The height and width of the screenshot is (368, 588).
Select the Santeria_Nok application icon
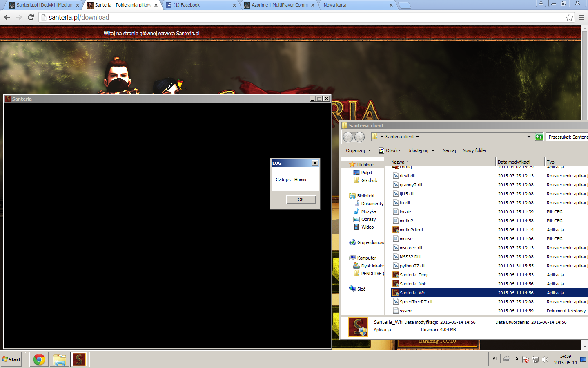point(396,284)
